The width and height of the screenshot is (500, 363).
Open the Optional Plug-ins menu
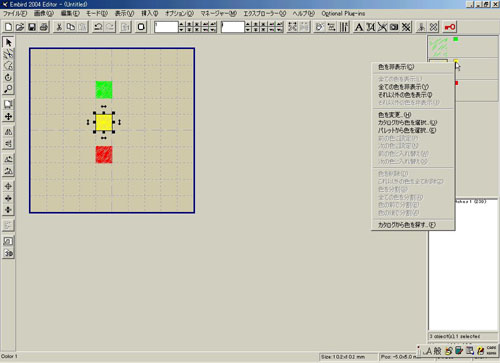(343, 14)
